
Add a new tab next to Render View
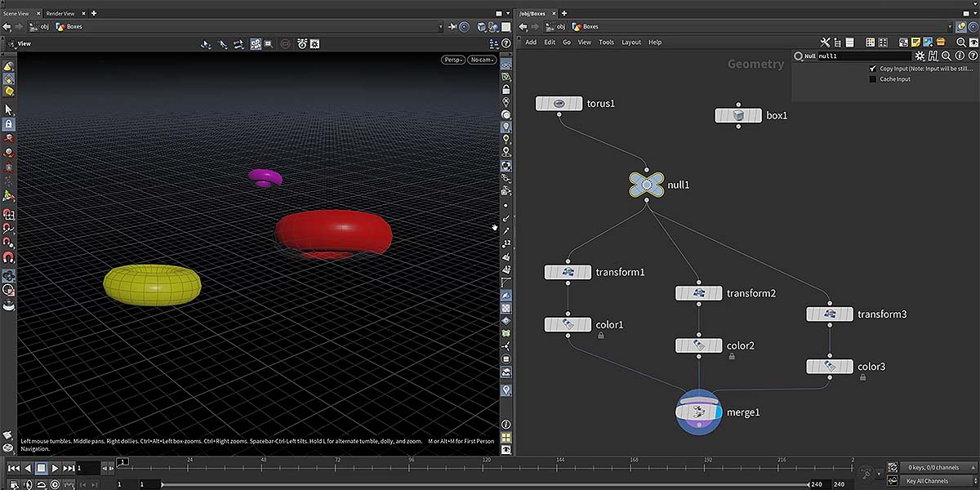pyautogui.click(x=93, y=14)
